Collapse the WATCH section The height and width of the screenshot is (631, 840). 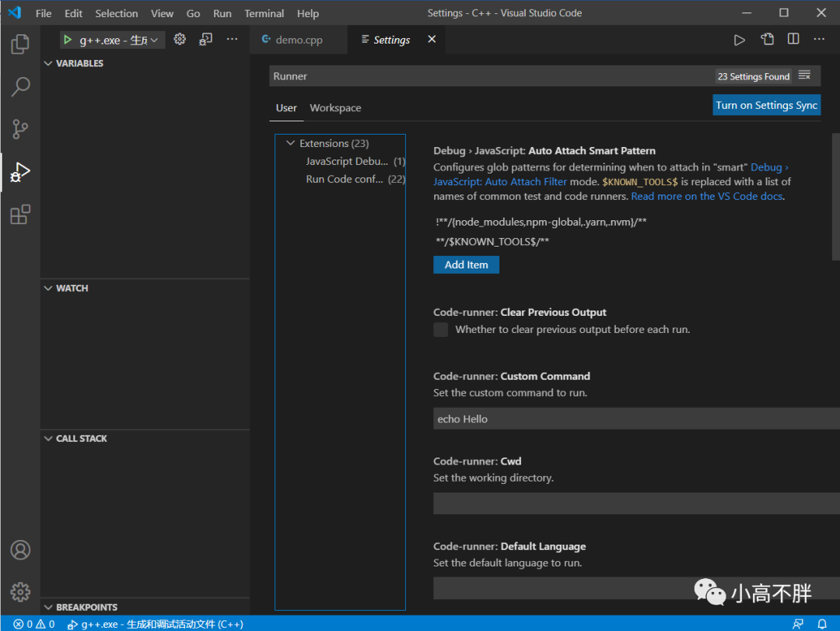coord(48,289)
